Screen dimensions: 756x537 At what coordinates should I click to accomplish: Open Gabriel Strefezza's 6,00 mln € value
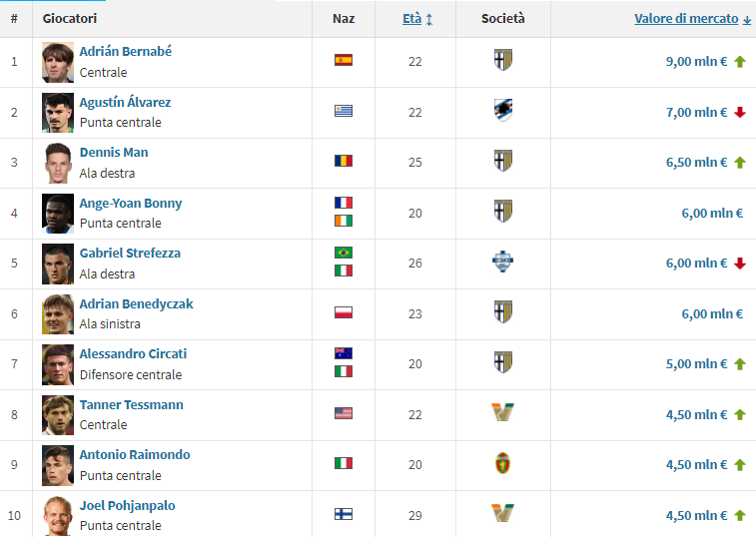(x=696, y=263)
